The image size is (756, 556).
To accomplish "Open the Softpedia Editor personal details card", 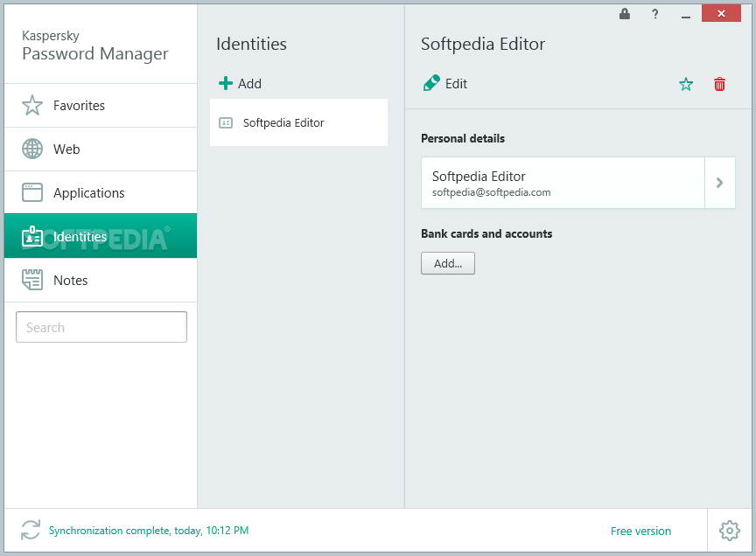I will click(563, 183).
